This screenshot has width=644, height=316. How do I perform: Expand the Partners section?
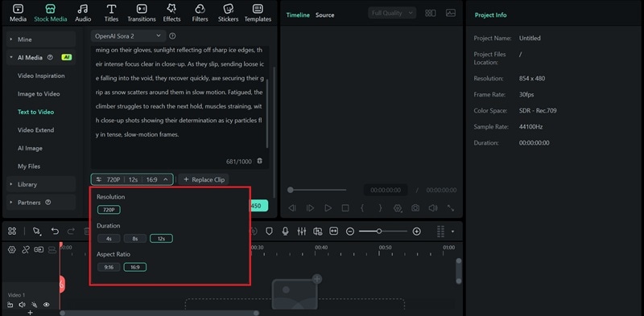(x=41, y=203)
